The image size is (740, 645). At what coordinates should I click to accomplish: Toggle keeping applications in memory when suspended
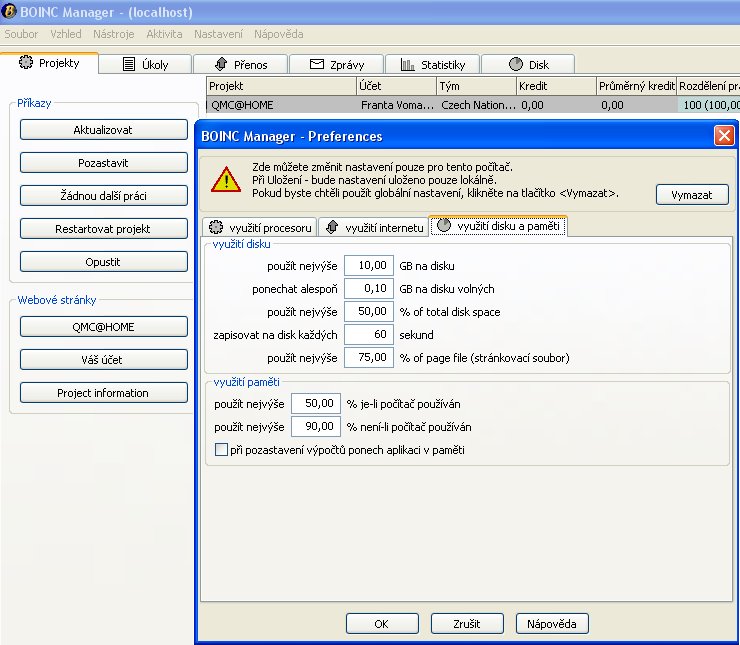tap(221, 449)
